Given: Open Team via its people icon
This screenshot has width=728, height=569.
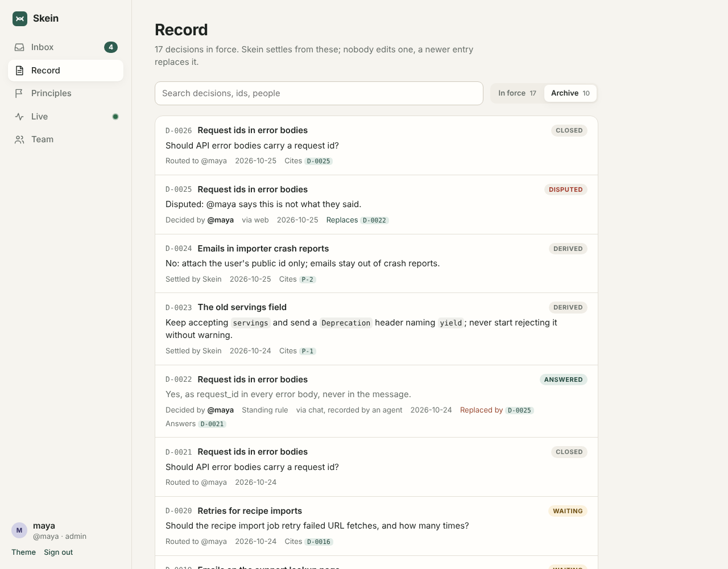Looking at the screenshot, I should pyautogui.click(x=19, y=139).
